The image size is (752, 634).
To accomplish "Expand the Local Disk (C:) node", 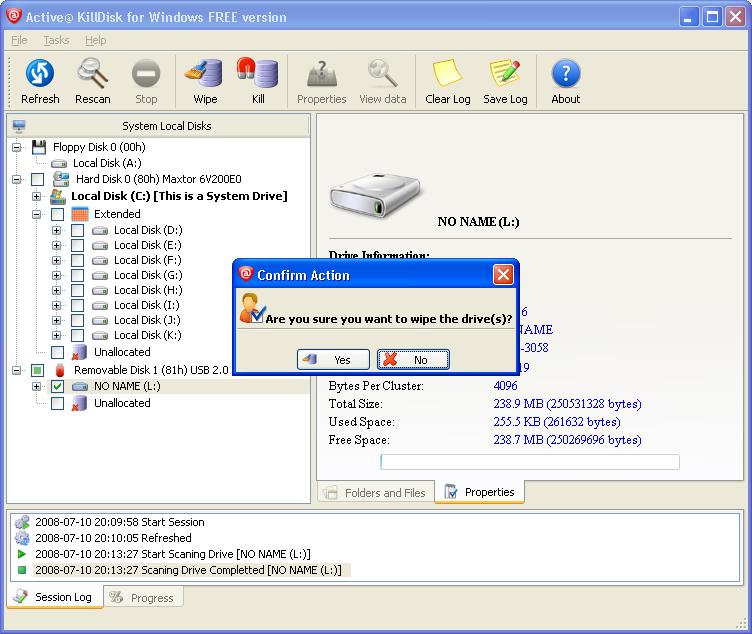I will pyautogui.click(x=36, y=197).
